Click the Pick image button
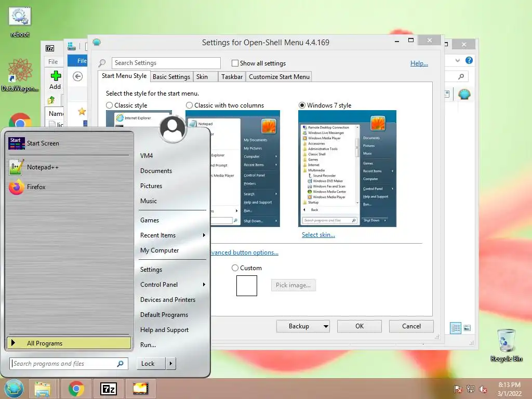The image size is (532, 399). tap(293, 285)
